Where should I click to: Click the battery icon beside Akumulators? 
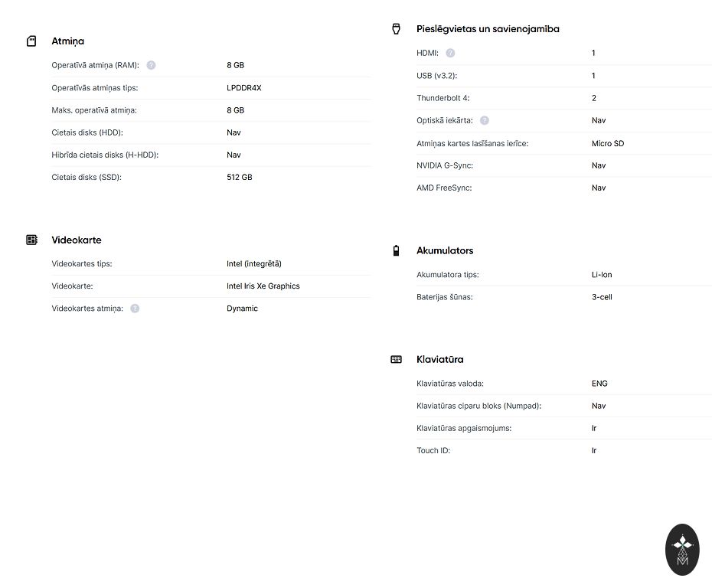coord(396,250)
